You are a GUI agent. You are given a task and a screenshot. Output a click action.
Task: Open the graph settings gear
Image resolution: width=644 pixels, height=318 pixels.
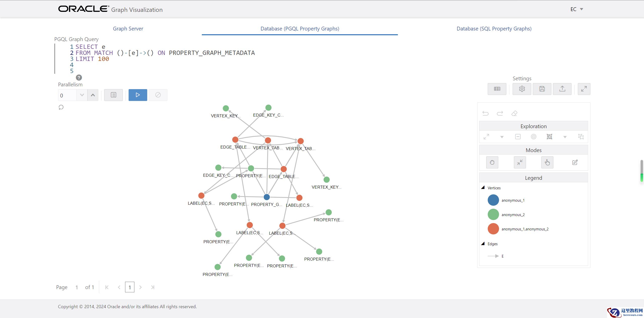tap(522, 89)
